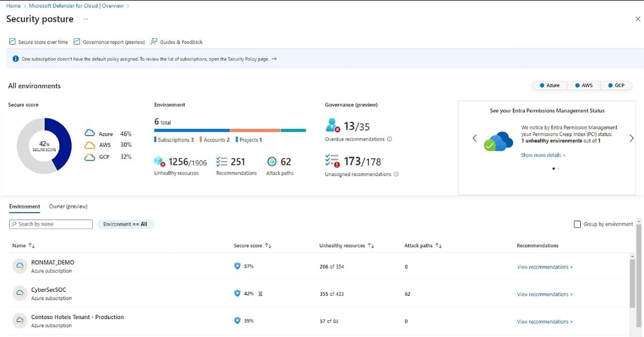Toggle the GCP environment filter
644x337 pixels.
click(x=616, y=85)
